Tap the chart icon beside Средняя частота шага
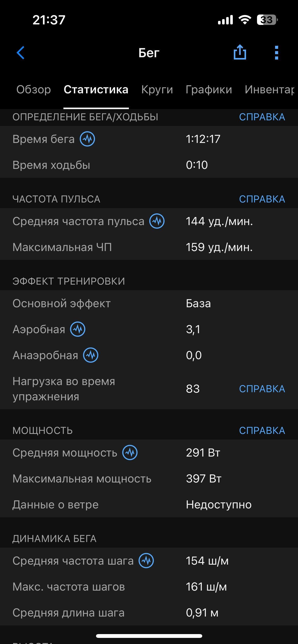Screen dimensions: 298x644 [146, 561]
